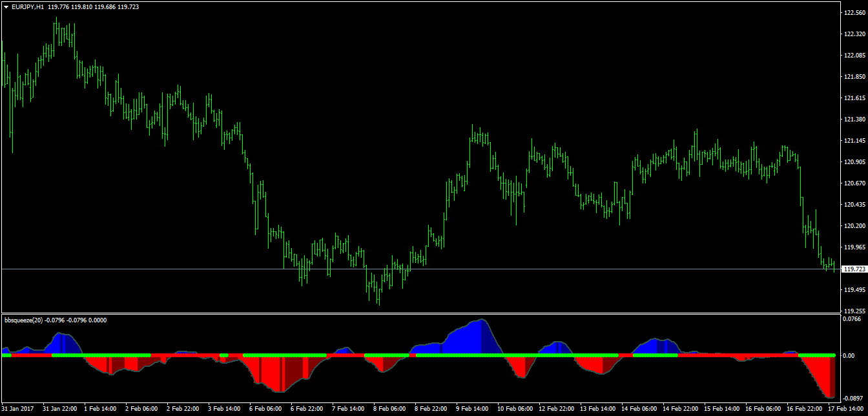Viewport: 868px width, 416px height.
Task: Click the 120.200 price axis label
Action: point(854,226)
